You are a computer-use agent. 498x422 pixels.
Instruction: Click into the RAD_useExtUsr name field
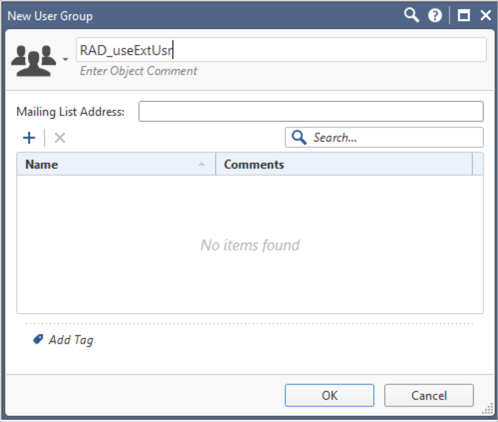[281, 50]
